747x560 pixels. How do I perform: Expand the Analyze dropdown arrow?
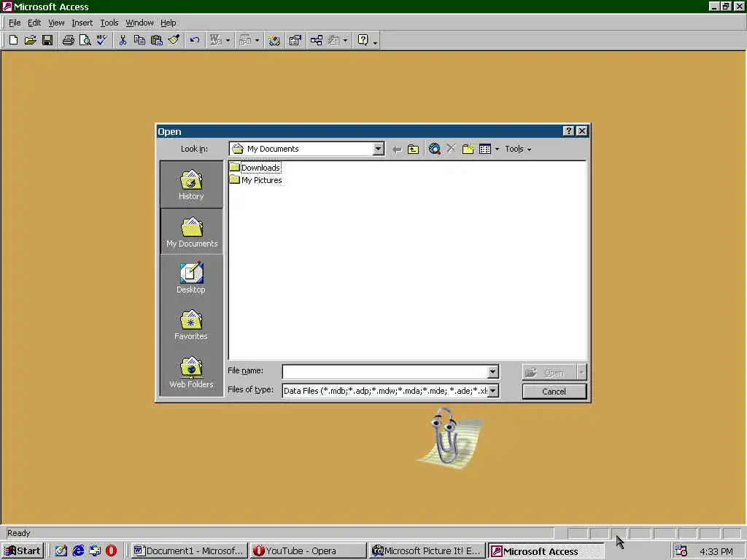click(x=258, y=41)
